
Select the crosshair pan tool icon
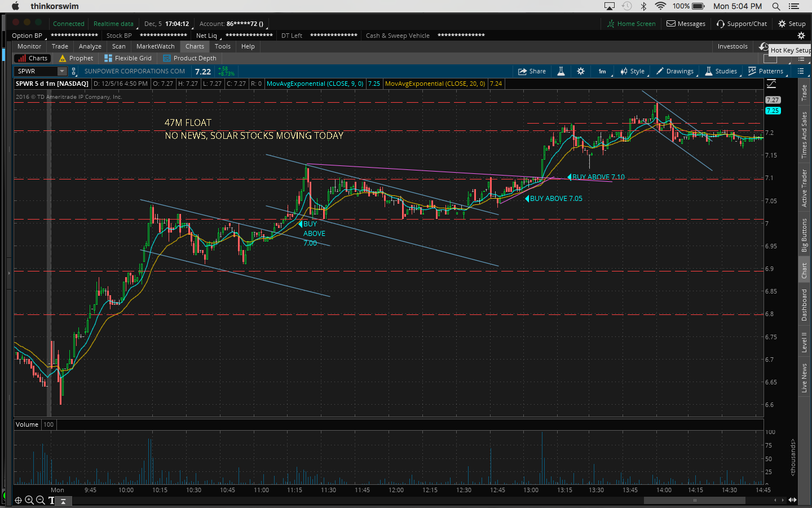[18, 500]
